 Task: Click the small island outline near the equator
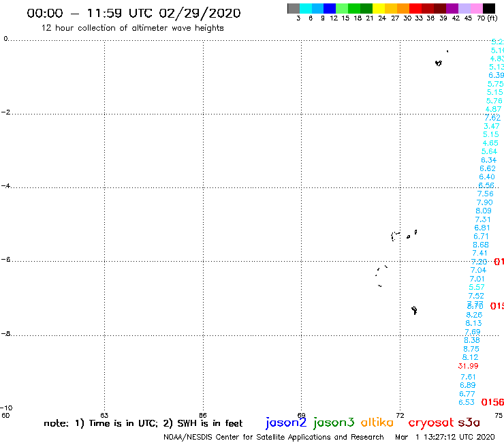click(439, 63)
